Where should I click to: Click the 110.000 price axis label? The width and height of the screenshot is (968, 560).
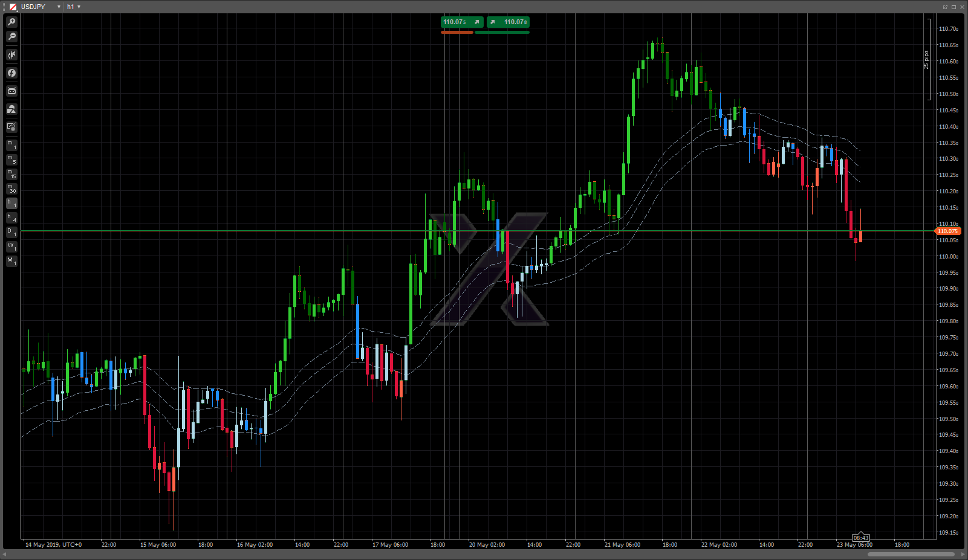point(948,256)
